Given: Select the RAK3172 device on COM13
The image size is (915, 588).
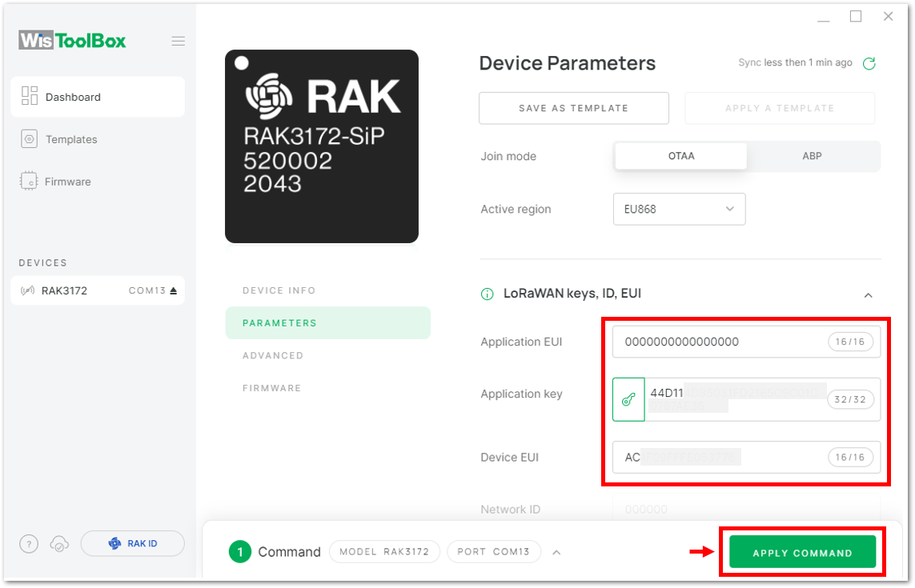Looking at the screenshot, I should 98,290.
